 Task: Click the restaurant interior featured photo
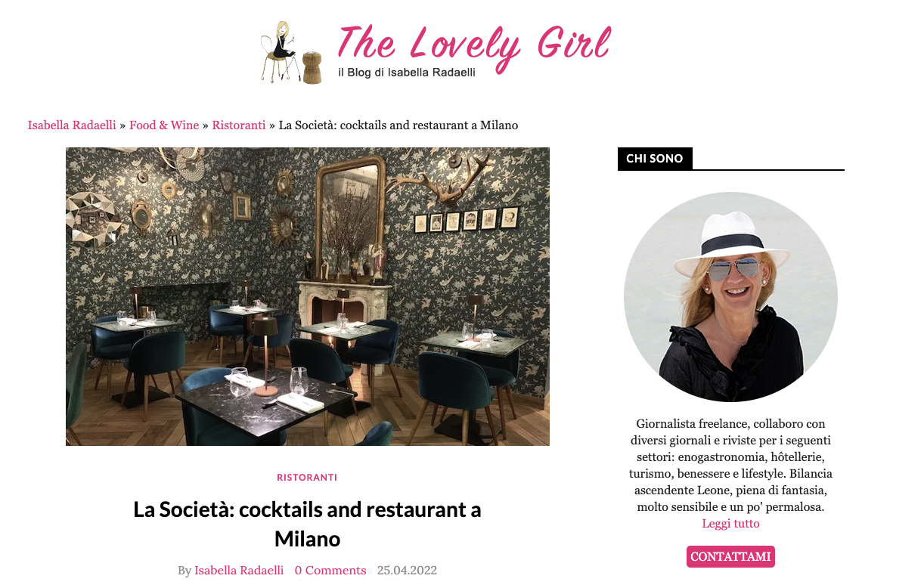[x=308, y=296]
